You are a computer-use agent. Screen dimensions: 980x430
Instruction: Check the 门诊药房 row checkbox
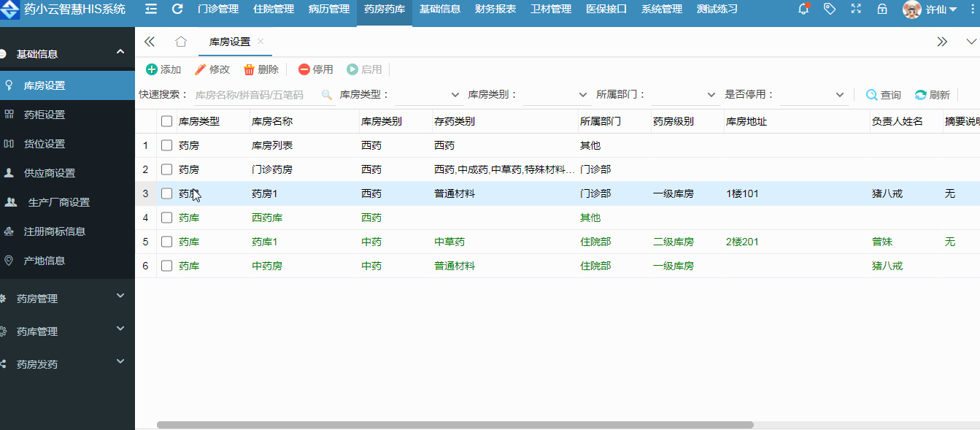(x=166, y=169)
